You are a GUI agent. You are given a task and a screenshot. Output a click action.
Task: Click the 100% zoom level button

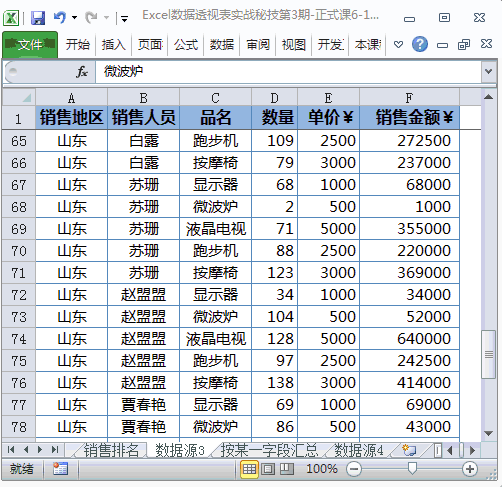[322, 469]
